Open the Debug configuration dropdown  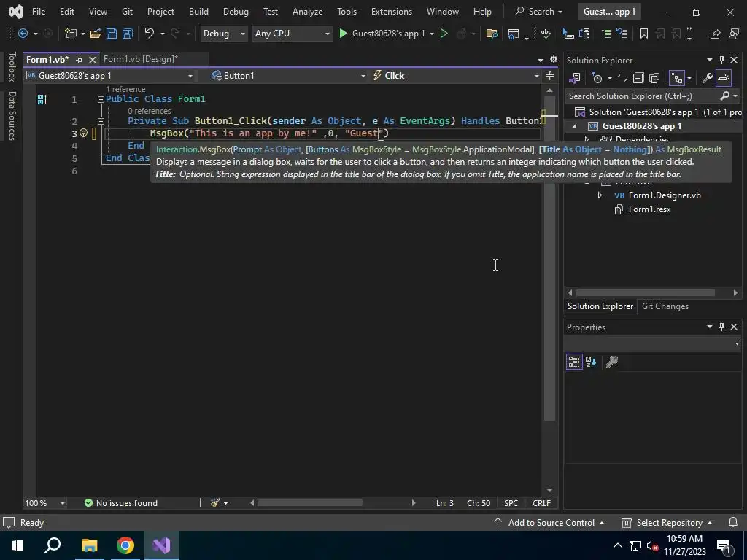(x=223, y=34)
